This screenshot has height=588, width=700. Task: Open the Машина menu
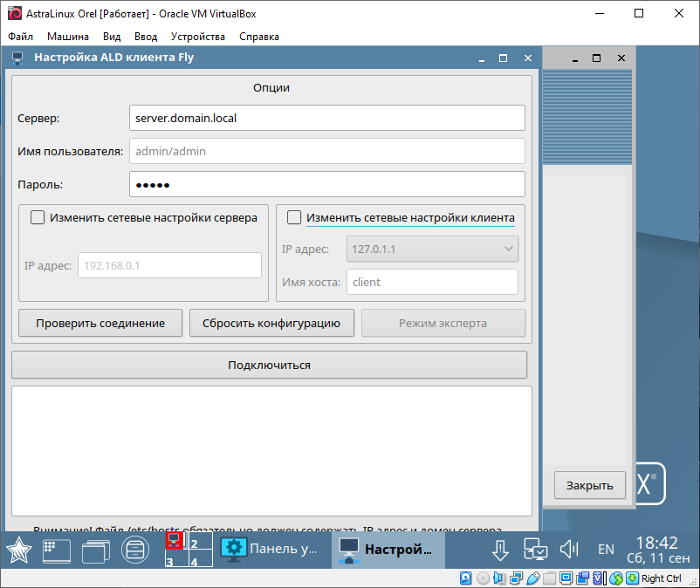[x=68, y=37]
